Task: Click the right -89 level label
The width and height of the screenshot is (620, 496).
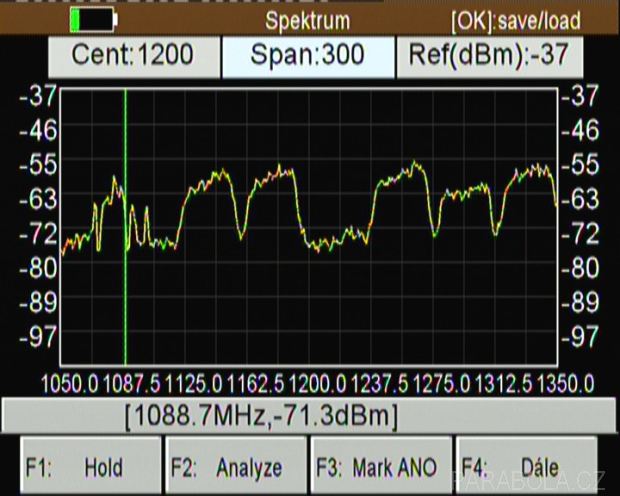Action: [580, 303]
